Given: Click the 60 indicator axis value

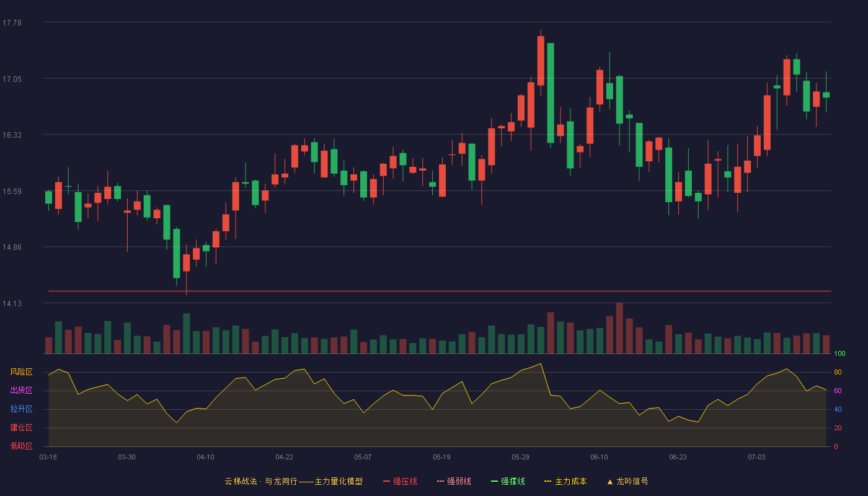Looking at the screenshot, I should coord(838,391).
